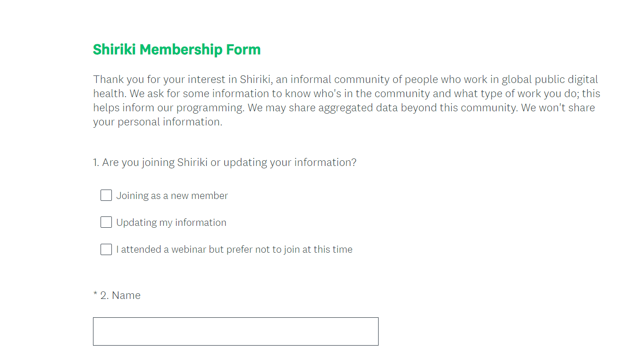Select the "I attended a webinar" checkbox
This screenshot has height=364, width=642.
(x=106, y=249)
